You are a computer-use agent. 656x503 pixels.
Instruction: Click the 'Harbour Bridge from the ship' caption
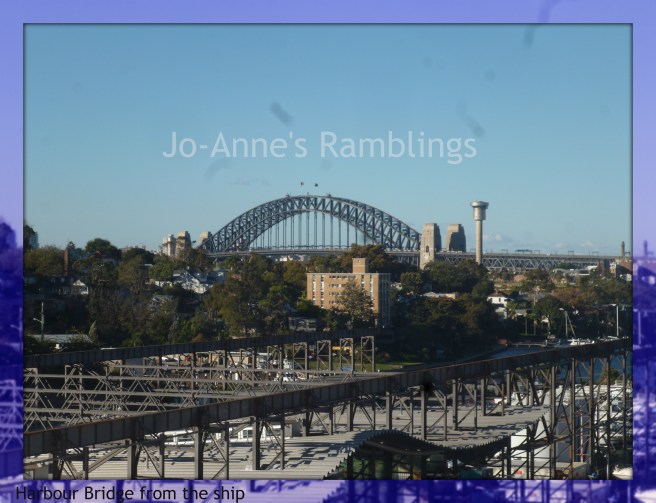pyautogui.click(x=130, y=493)
